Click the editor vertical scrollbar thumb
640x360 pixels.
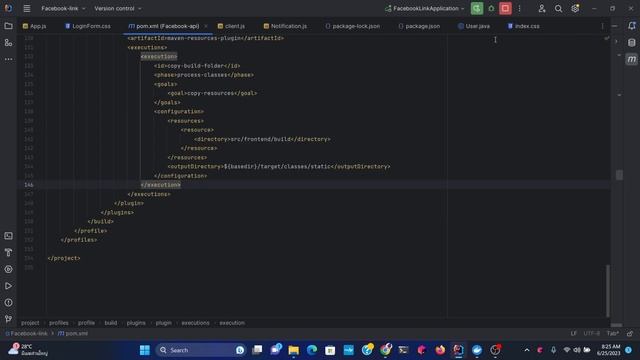point(608,291)
